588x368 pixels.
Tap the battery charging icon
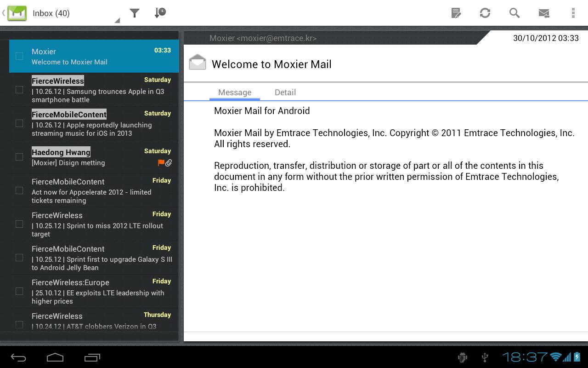click(x=577, y=357)
